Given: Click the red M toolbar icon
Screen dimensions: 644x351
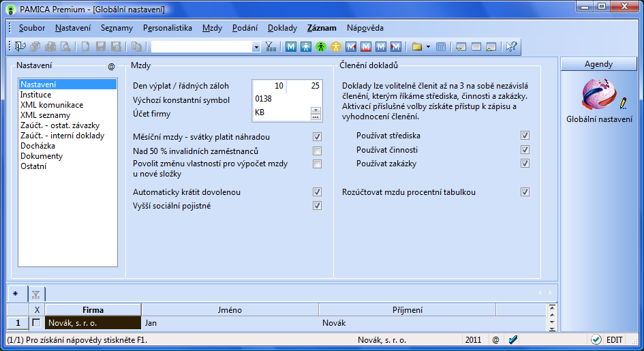Looking at the screenshot, I should tap(366, 47).
